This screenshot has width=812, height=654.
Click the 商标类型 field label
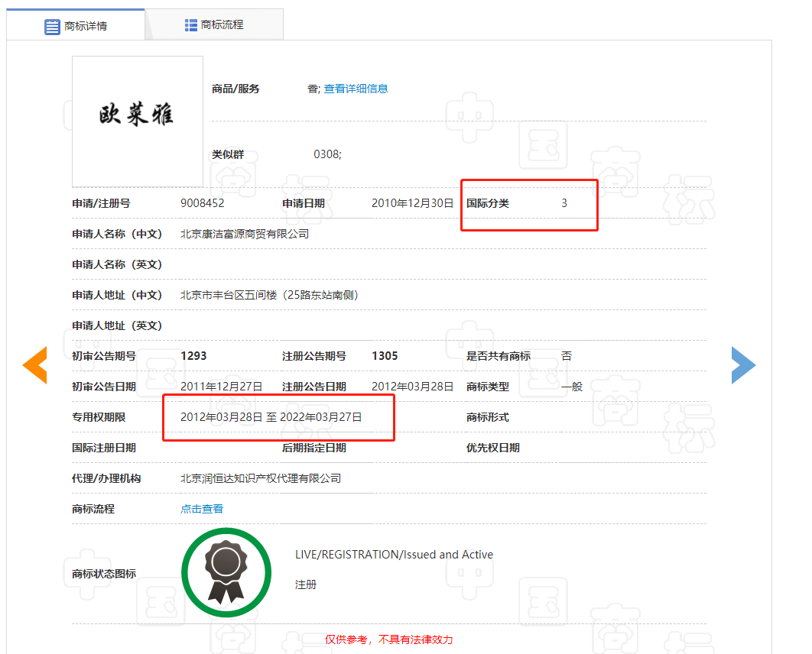[x=488, y=387]
